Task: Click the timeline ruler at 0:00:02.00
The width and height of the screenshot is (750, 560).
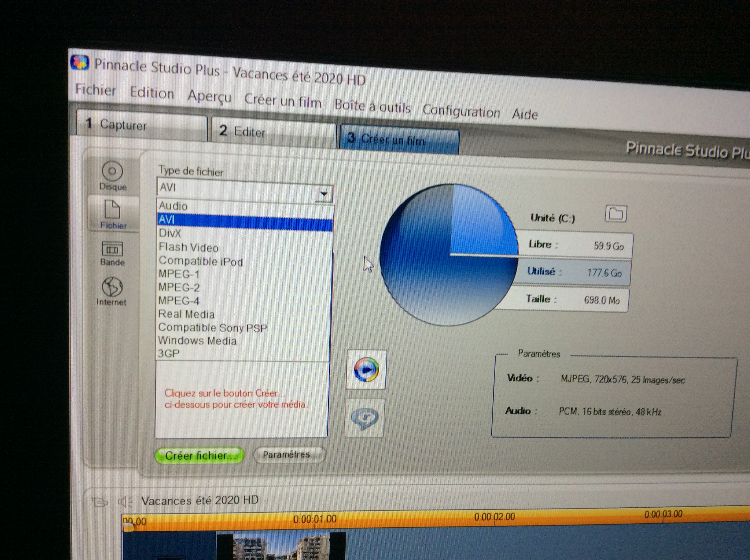Action: 494,517
